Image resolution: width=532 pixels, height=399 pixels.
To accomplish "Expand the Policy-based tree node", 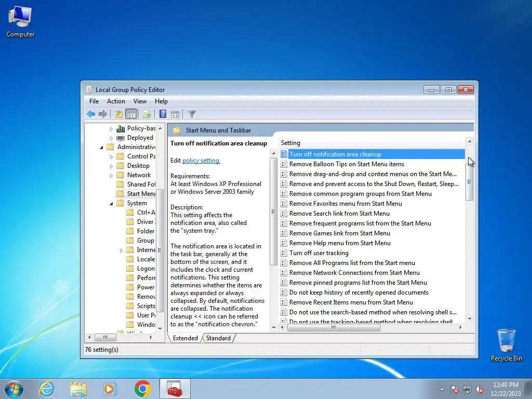I will tap(111, 129).
